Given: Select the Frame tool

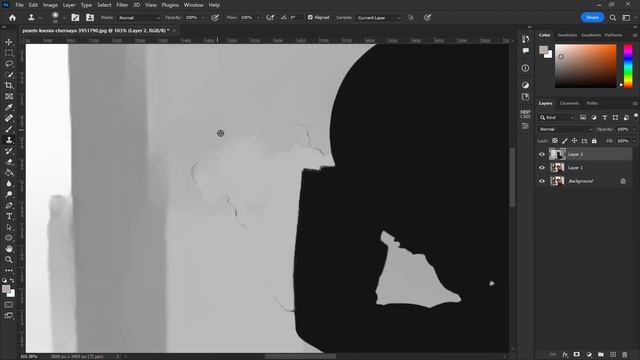Looking at the screenshot, I should click(9, 96).
